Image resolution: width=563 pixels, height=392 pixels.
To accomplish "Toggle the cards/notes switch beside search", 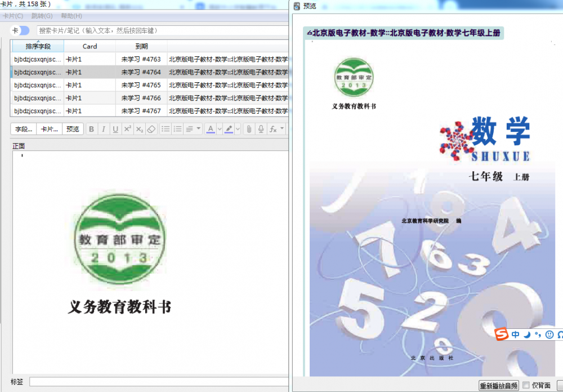I will pos(20,30).
